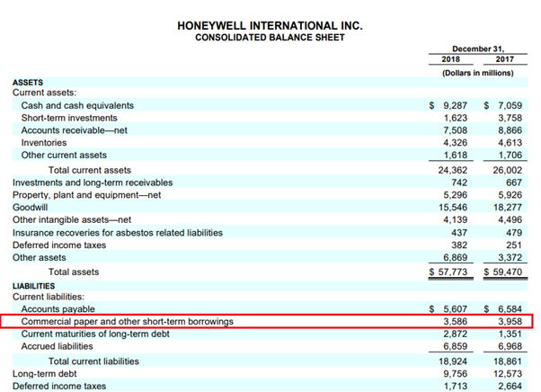Select the Inventories row label

click(47, 143)
